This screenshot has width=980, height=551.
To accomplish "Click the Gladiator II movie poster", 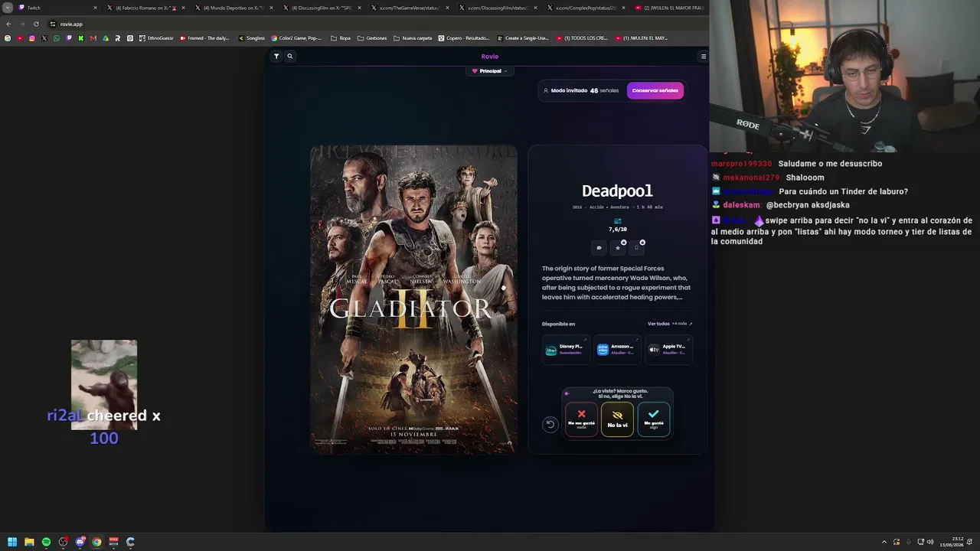I will coord(413,299).
